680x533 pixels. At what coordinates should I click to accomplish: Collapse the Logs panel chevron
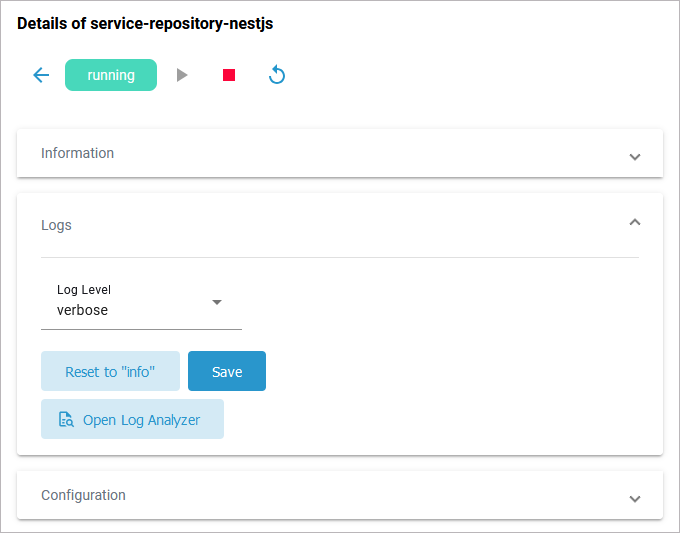click(x=634, y=223)
